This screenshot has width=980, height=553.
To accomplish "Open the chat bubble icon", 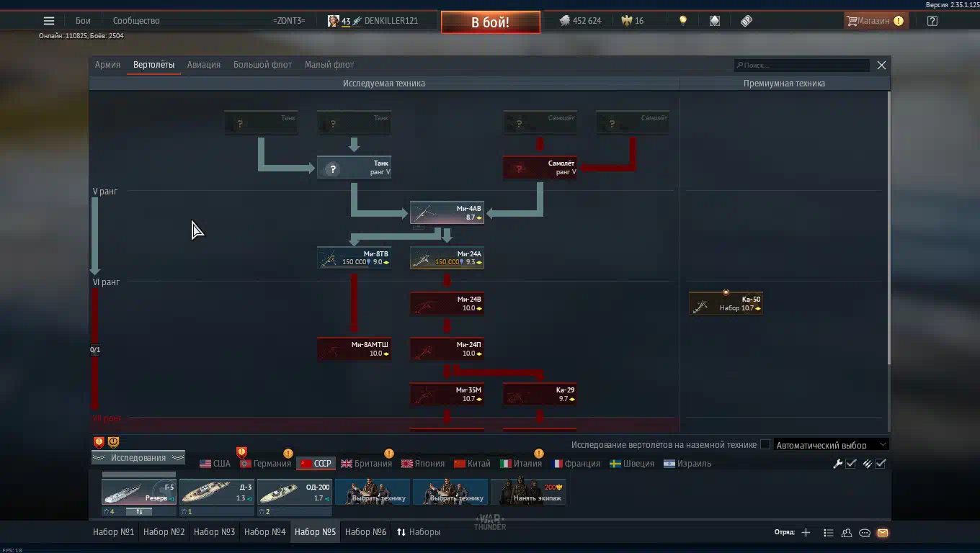I will pyautogui.click(x=865, y=533).
